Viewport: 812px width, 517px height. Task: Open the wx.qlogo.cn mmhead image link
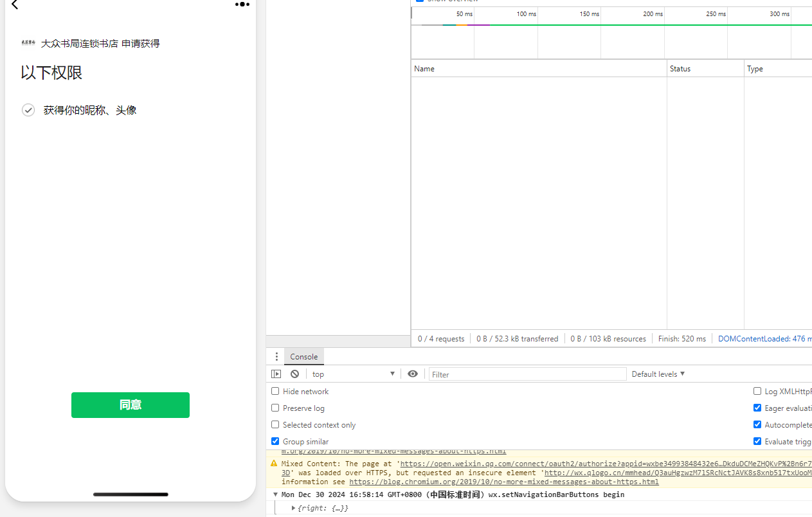[x=678, y=473]
